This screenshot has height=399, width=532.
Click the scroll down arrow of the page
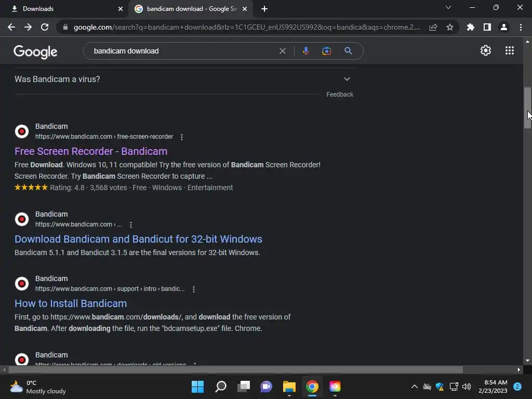point(527,361)
